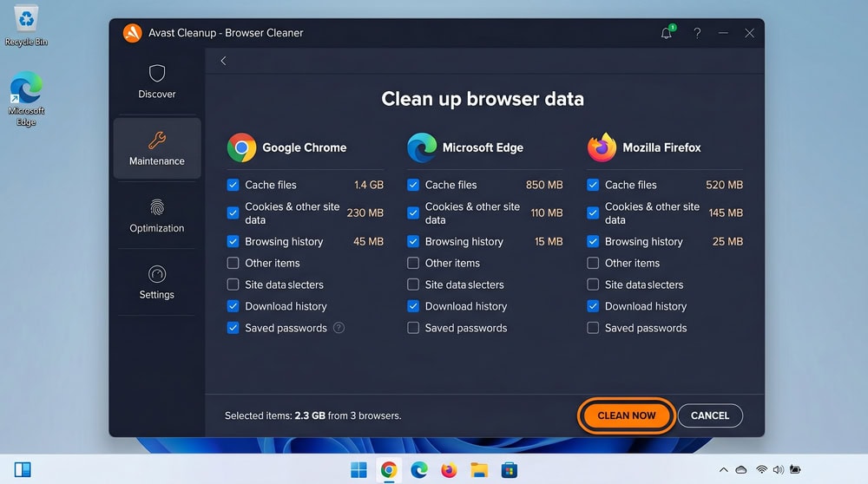This screenshot has height=484, width=868.
Task: Click the Avast logo in the title bar
Action: [132, 33]
